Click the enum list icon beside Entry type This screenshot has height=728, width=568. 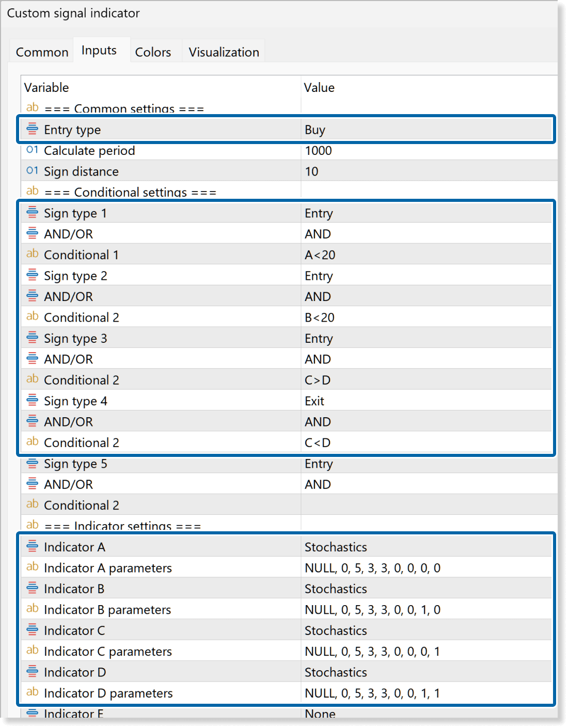tap(31, 130)
